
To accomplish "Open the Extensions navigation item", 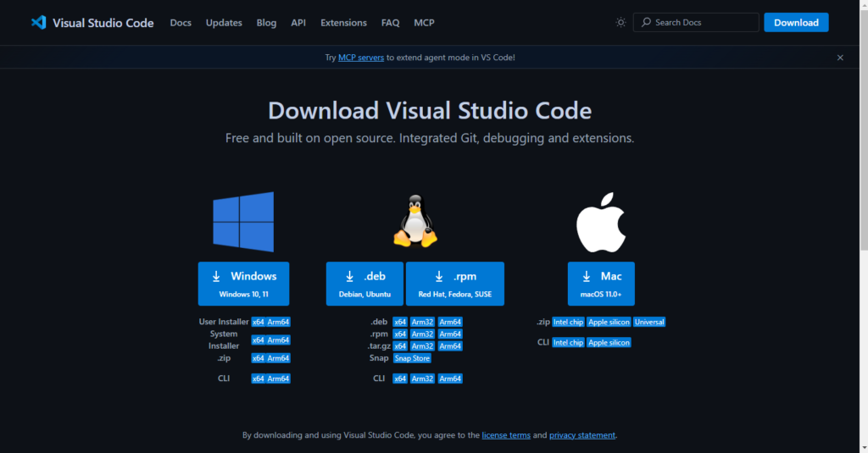I will (343, 23).
